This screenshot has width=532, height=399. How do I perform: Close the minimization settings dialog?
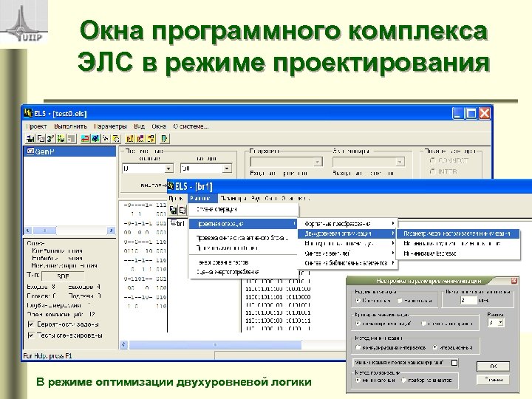(514, 281)
